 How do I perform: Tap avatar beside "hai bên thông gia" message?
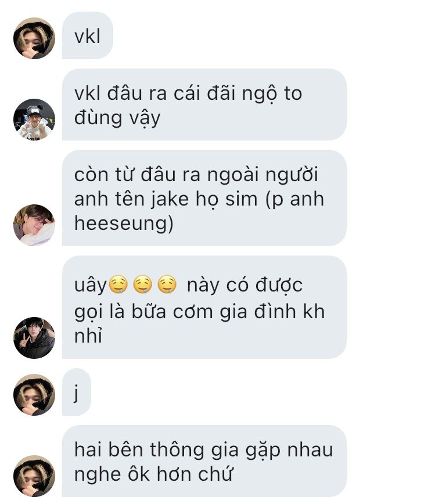[34, 476]
